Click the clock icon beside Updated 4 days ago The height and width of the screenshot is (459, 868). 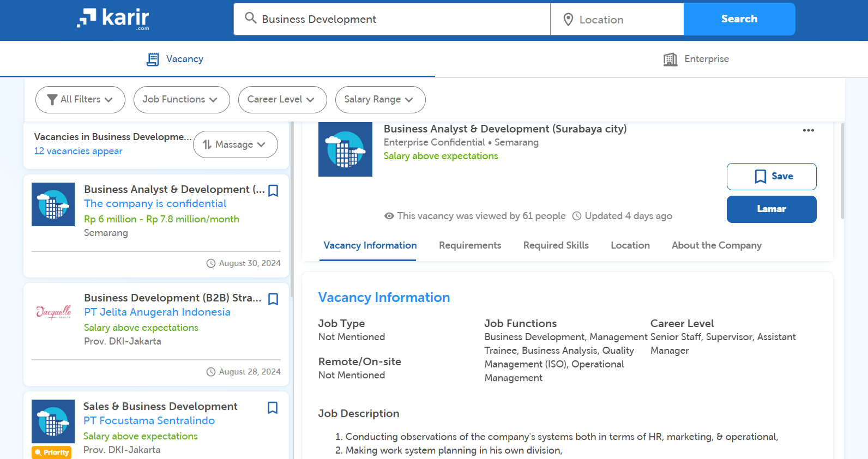click(577, 216)
